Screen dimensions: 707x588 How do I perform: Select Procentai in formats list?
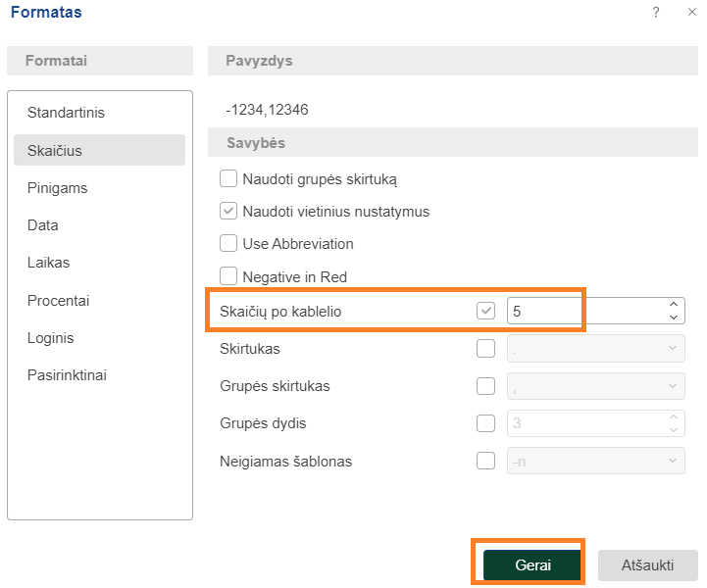point(58,301)
